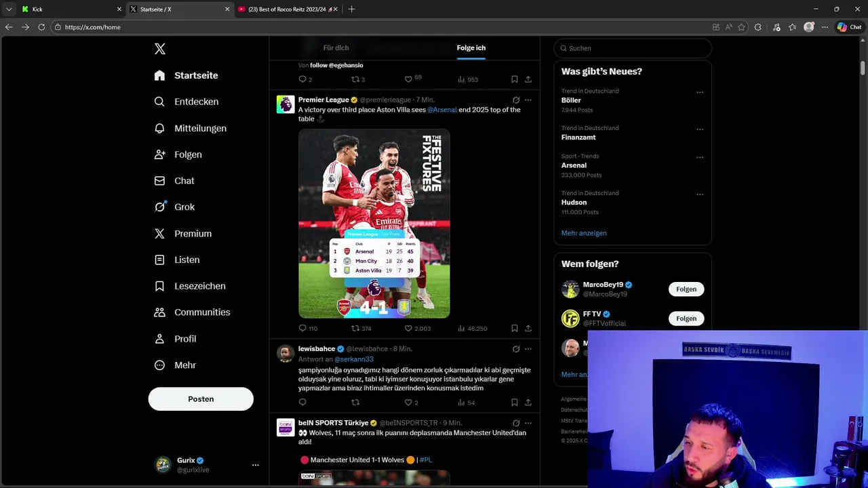Open the @serkann33 mention link
Image resolution: width=868 pixels, height=488 pixels.
[x=354, y=359]
